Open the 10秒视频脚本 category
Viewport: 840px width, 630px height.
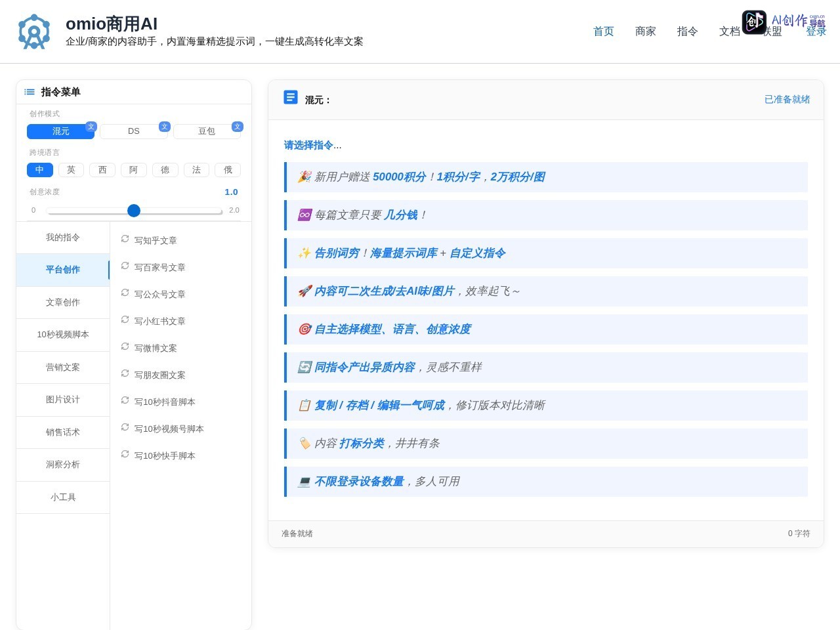pos(63,335)
